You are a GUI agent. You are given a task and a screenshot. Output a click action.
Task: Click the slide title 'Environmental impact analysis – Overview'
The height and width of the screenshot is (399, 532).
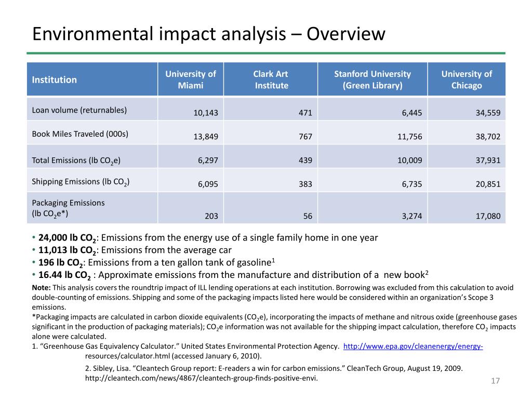point(209,34)
